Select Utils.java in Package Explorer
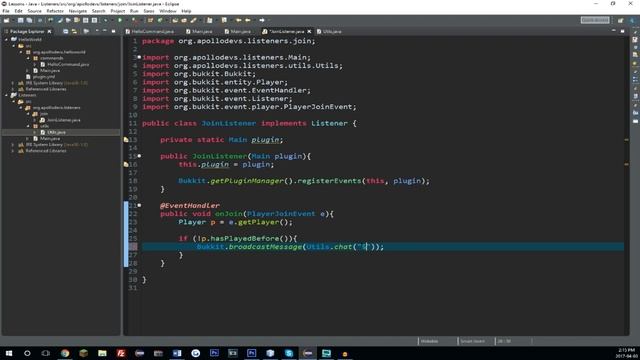The width and height of the screenshot is (640, 360). pos(56,132)
